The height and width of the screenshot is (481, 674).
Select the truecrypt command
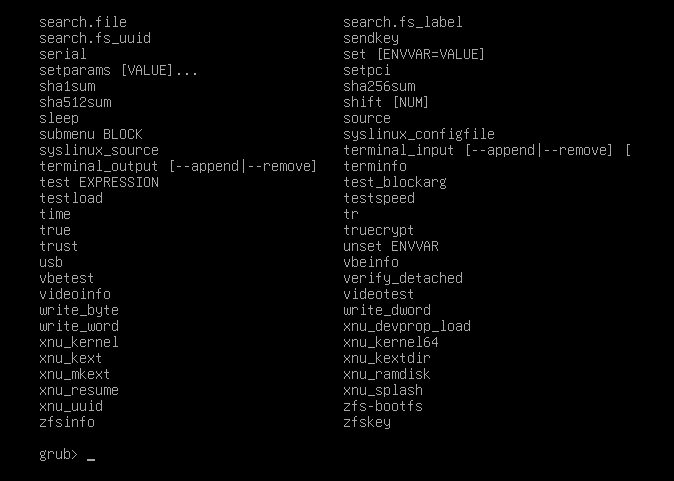click(379, 230)
